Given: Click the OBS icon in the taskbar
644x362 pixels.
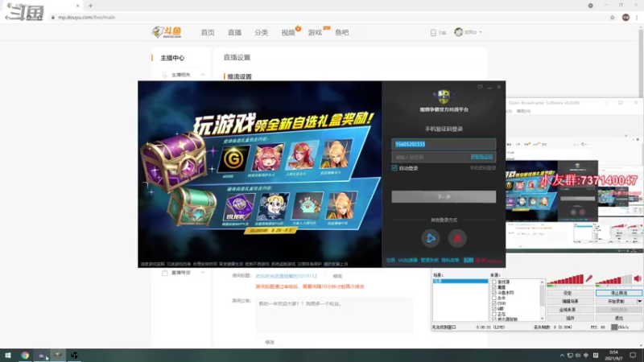Looking at the screenshot, I should click(x=74, y=356).
